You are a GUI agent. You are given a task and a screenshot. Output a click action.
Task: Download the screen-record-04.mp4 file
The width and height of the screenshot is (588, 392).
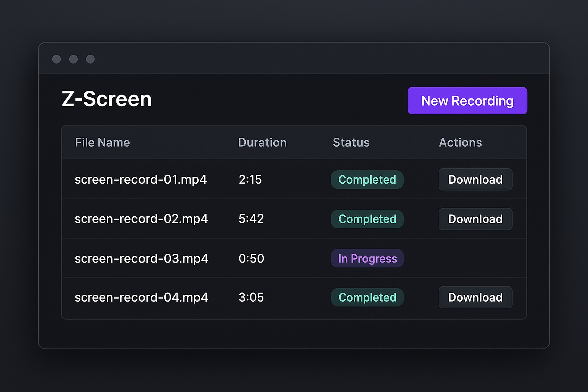point(475,297)
